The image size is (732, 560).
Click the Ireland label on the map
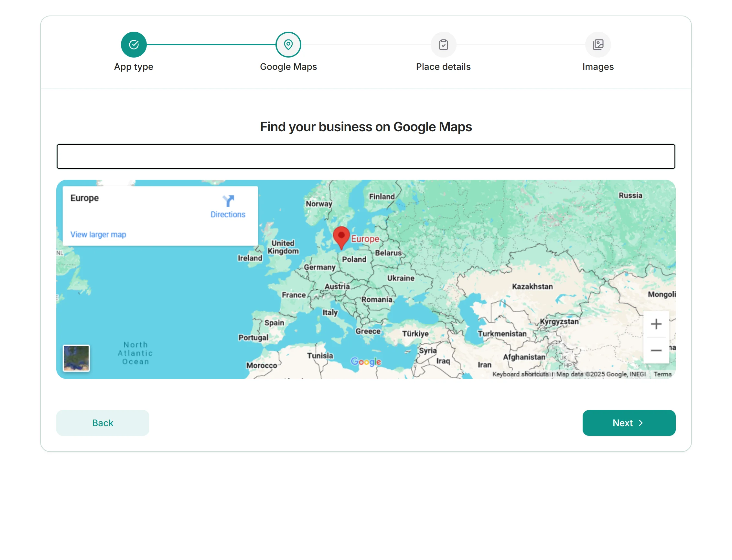pos(250,258)
